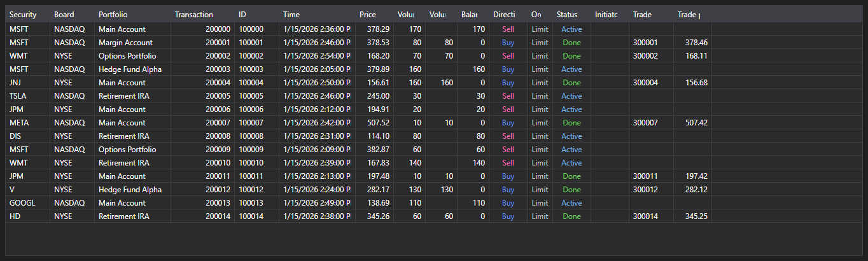Select the TSLA security cell
This screenshot has height=261, width=868.
coord(27,96)
